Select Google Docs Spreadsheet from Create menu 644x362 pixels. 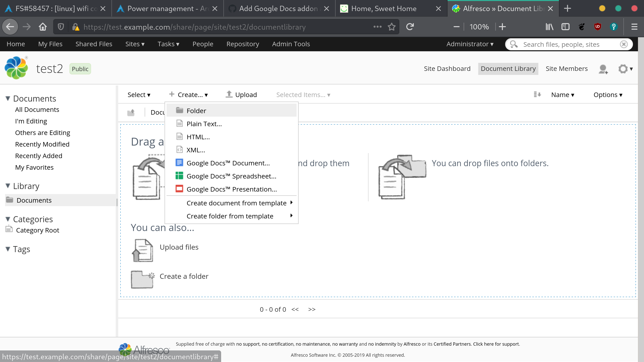(x=231, y=176)
